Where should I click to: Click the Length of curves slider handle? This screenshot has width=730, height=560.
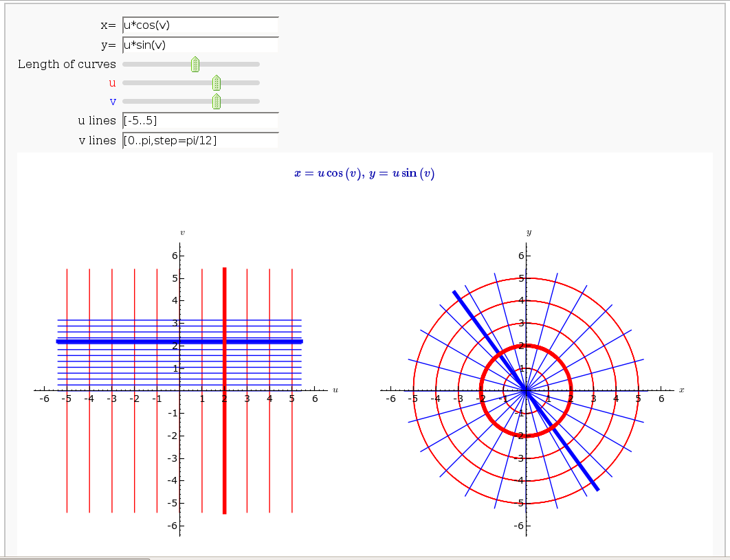[x=195, y=65]
